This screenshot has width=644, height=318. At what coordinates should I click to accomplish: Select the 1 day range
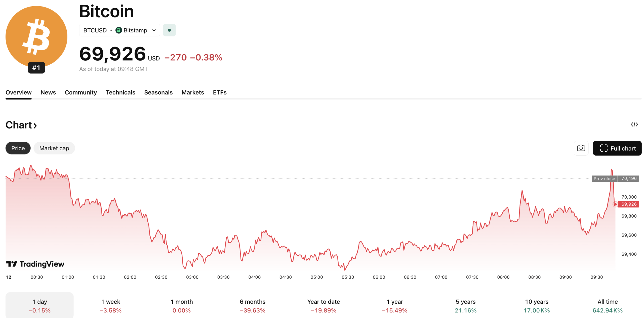pos(39,305)
